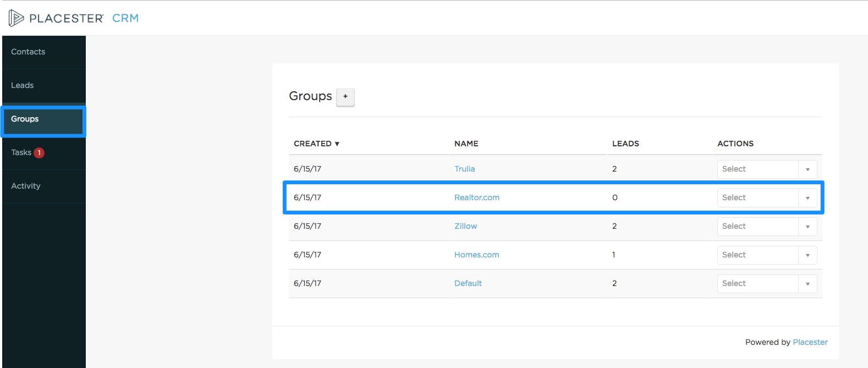Click the ACTIONS column header

(x=735, y=144)
